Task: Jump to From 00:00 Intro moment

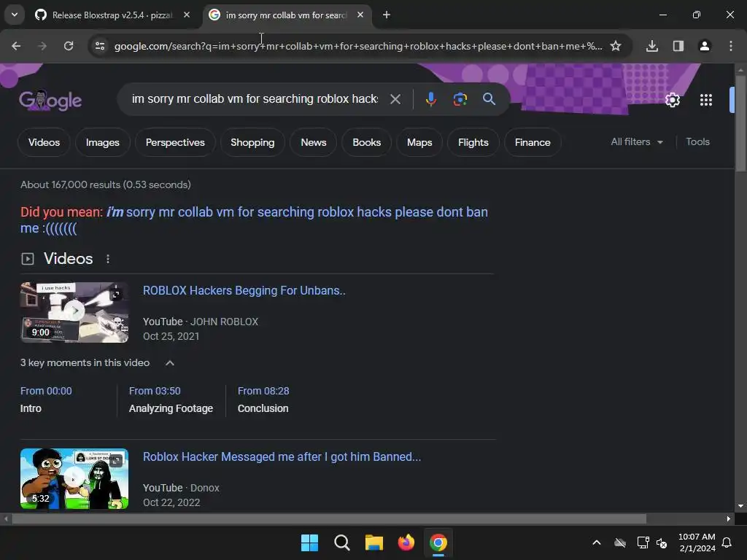Action: click(x=46, y=400)
